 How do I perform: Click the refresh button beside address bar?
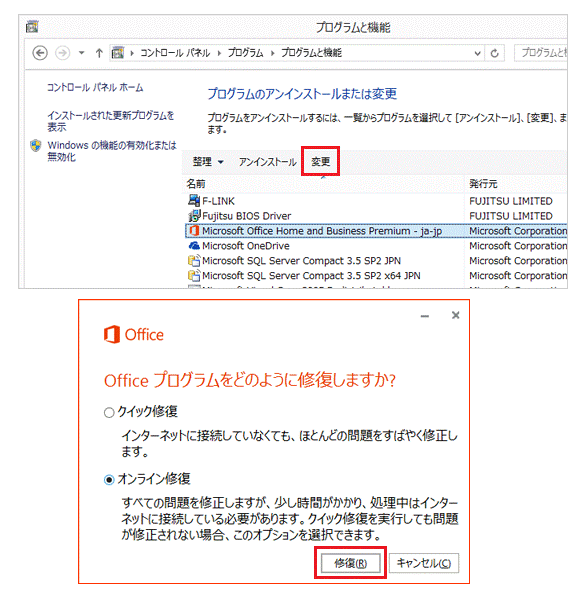tap(494, 53)
